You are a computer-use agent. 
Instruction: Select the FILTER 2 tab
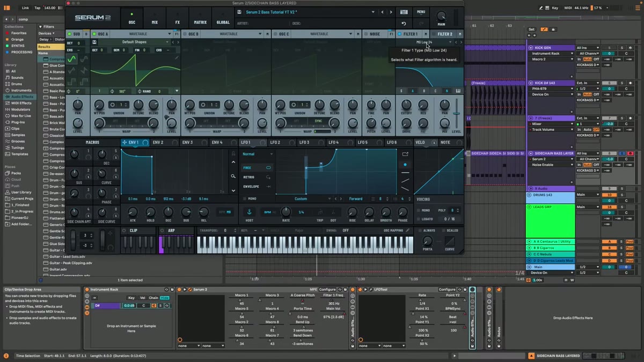click(x=444, y=34)
